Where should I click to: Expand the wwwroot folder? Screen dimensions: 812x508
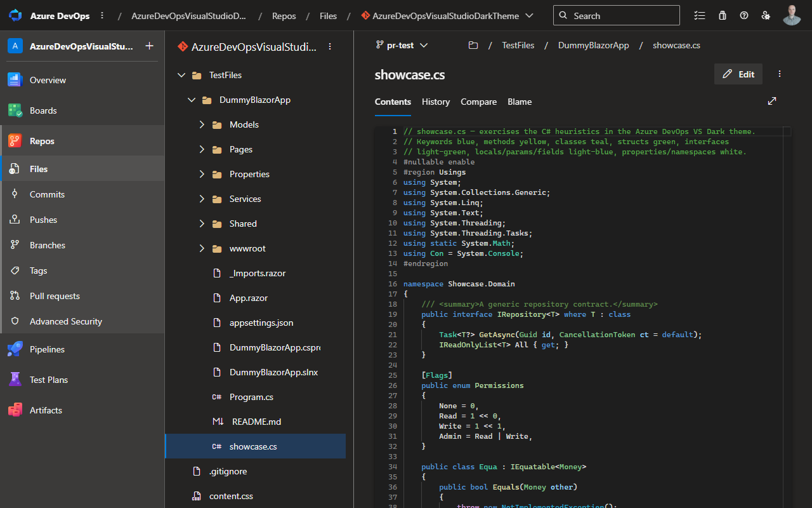pyautogui.click(x=202, y=248)
